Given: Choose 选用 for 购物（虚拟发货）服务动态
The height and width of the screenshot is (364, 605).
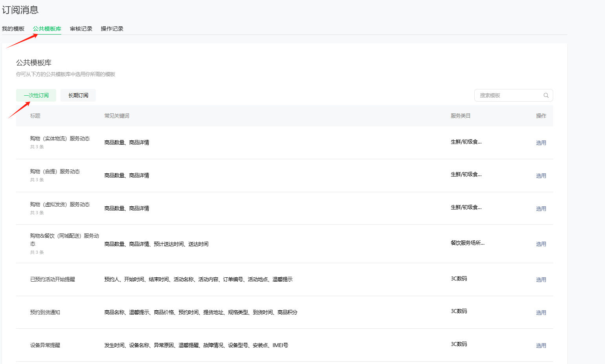Looking at the screenshot, I should coord(541,209).
